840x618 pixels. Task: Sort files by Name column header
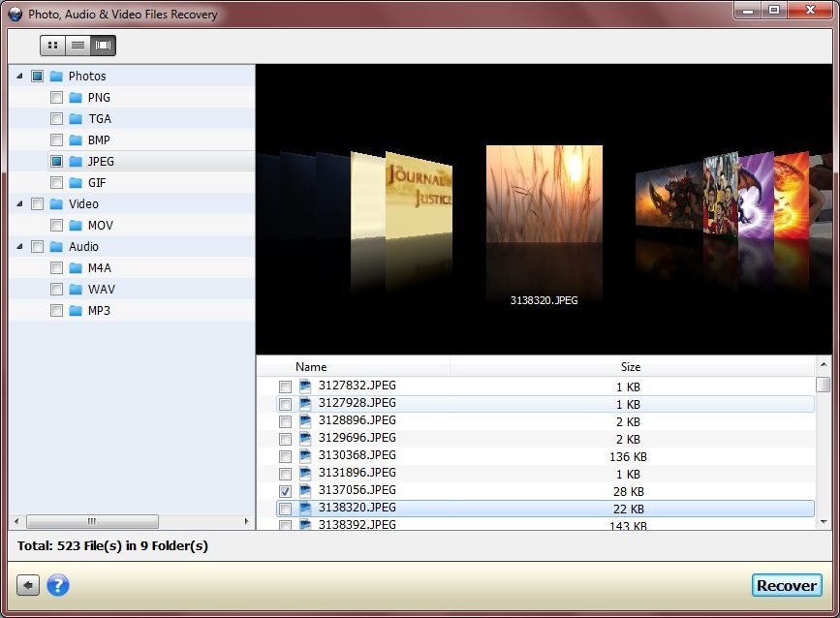coord(311,367)
